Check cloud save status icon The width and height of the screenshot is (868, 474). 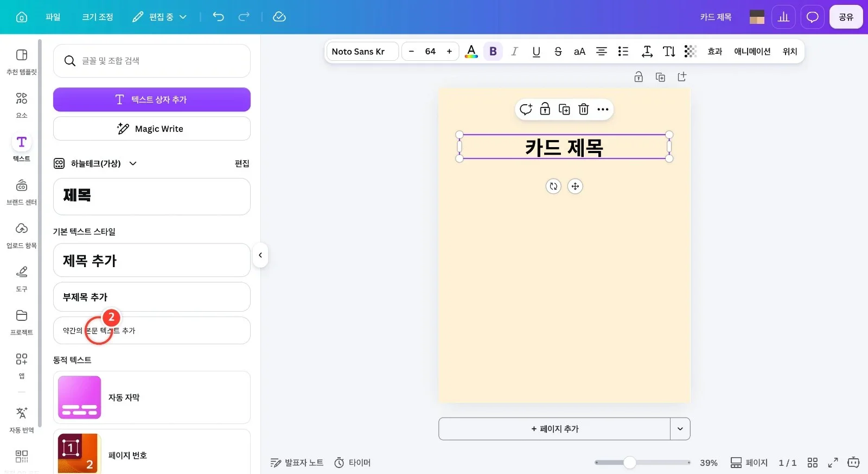[279, 17]
